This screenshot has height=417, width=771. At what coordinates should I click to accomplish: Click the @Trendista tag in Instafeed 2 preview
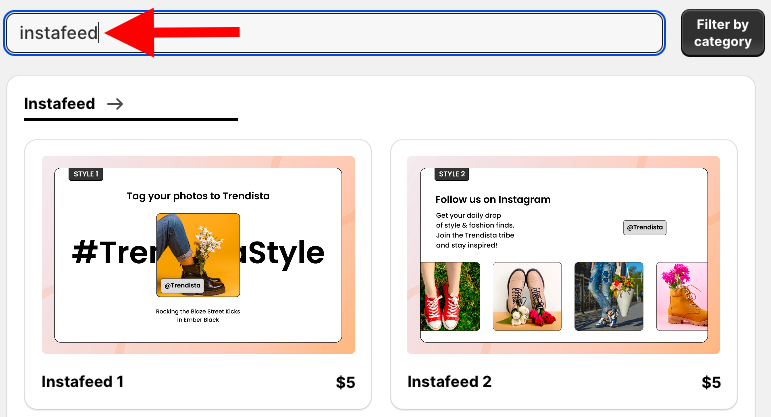point(645,227)
